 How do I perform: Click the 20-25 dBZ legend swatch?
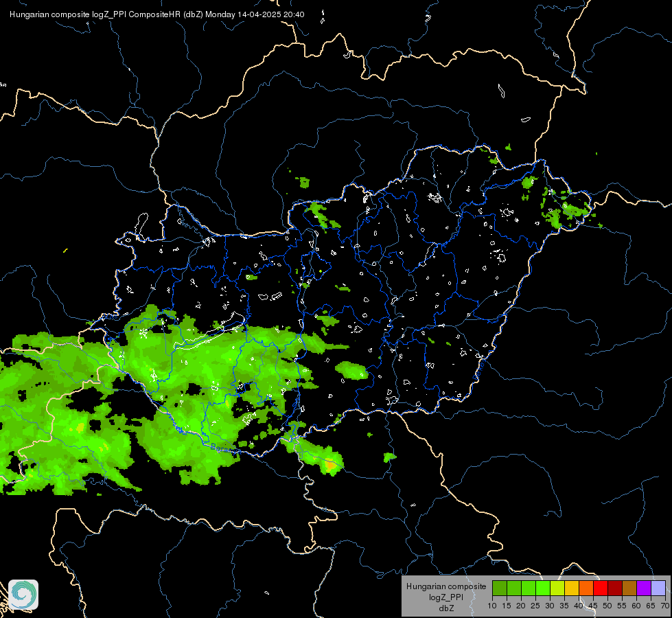coord(529,588)
